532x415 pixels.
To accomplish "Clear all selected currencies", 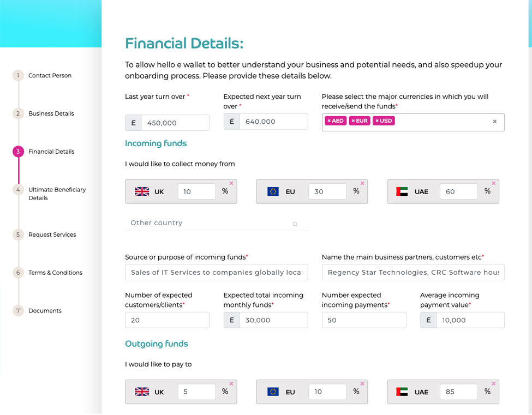I will click(494, 122).
